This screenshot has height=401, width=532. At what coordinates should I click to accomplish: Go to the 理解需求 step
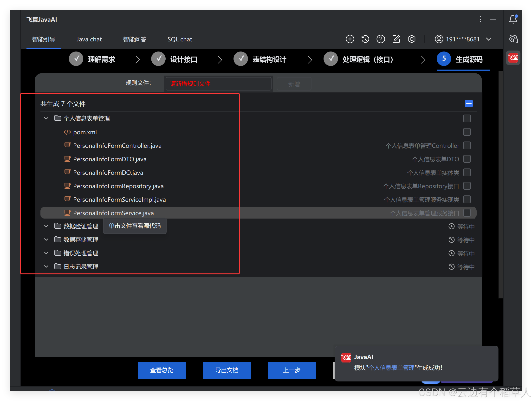coord(92,59)
